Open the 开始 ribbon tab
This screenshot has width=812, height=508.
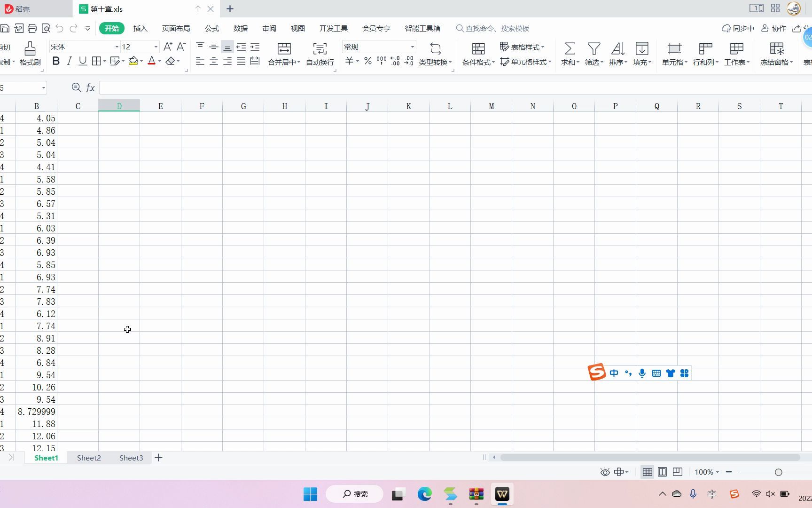(x=112, y=28)
